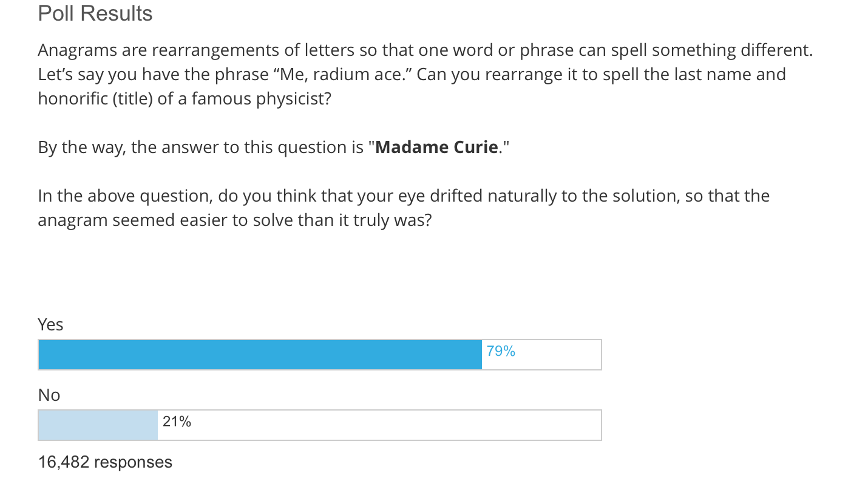868x498 pixels.
Task: Click the 21% percentage label
Action: [x=177, y=421]
